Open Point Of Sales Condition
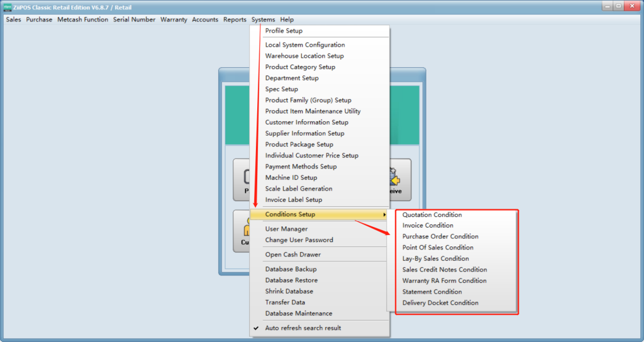Screen dimensions: 644x342 point(438,248)
